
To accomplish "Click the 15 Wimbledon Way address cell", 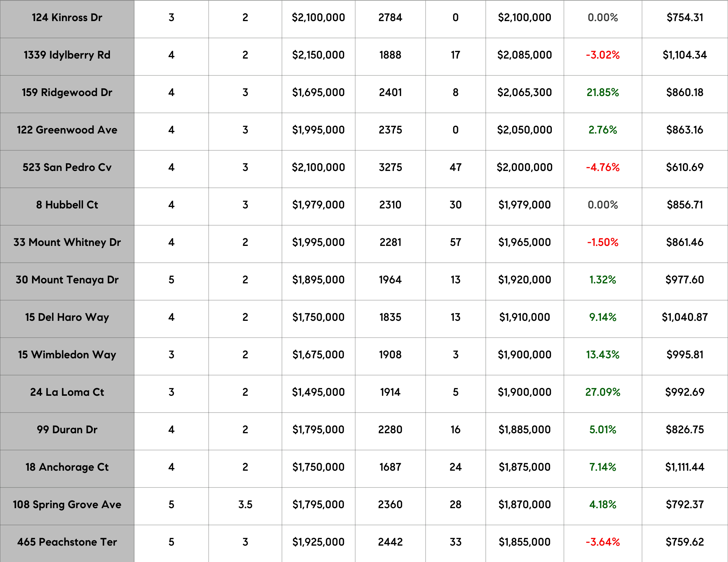I will click(67, 355).
